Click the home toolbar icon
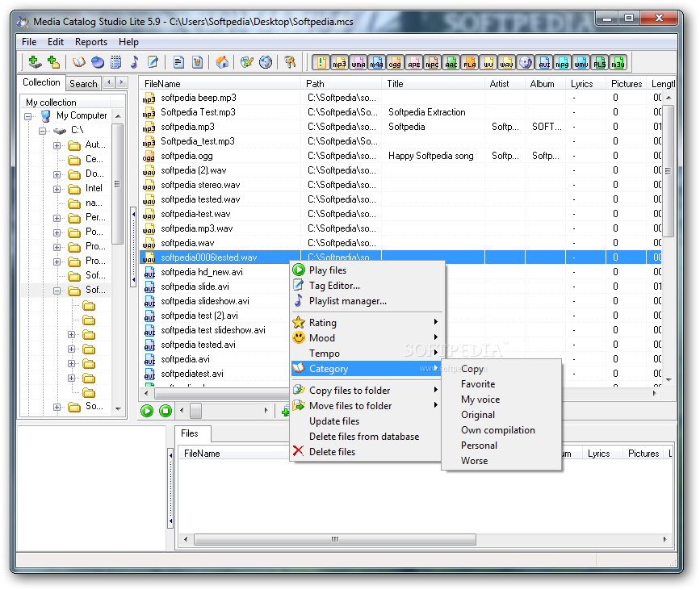The image size is (700, 590). [x=222, y=62]
